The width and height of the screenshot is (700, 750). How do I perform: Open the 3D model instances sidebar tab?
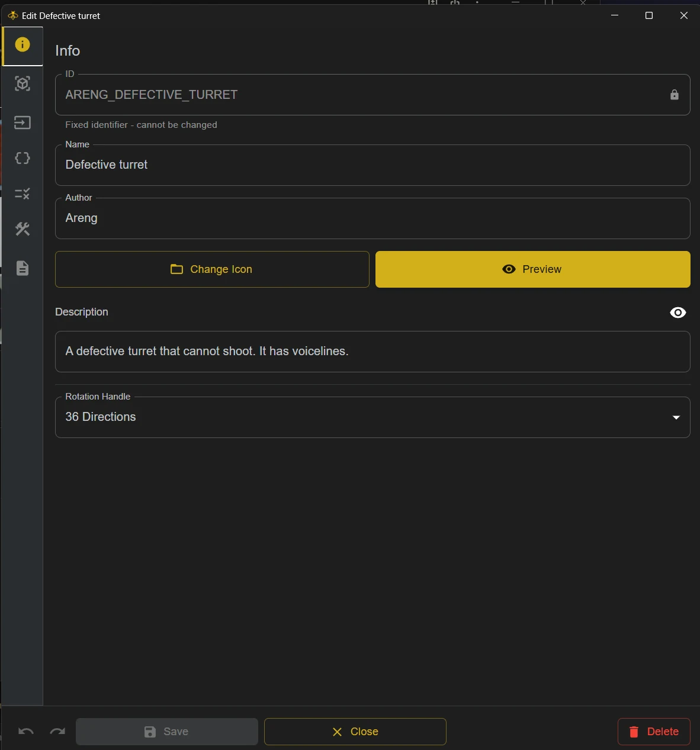[x=23, y=84]
